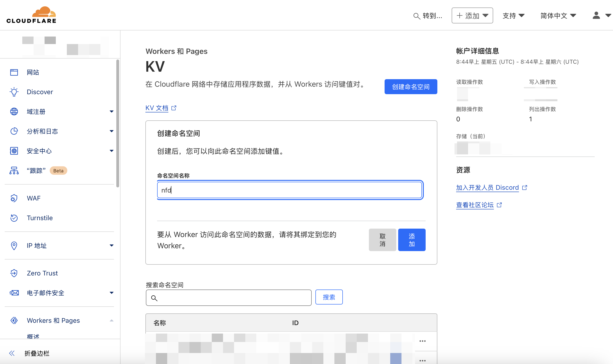Click the 删除操作数 label
The image size is (613, 364).
(469, 109)
